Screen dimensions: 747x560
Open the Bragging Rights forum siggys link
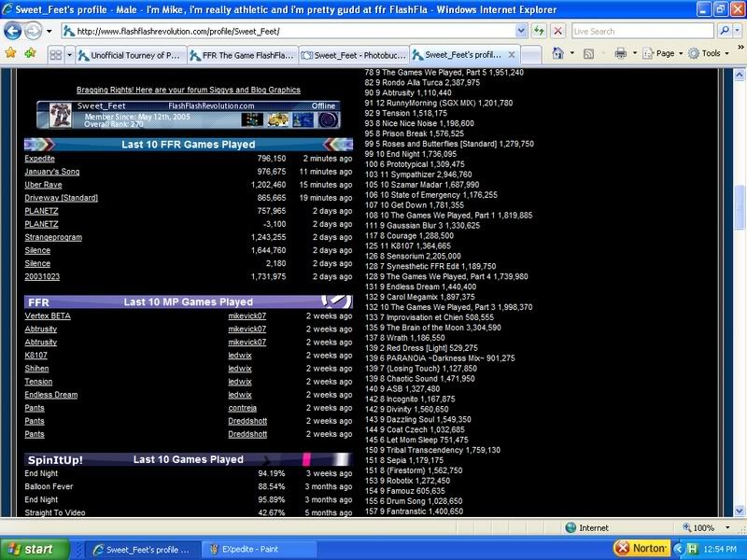(x=189, y=91)
